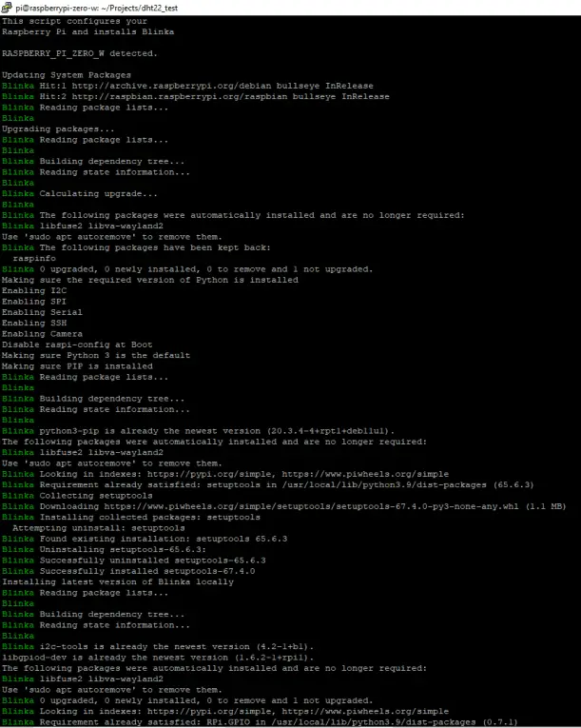Click the 'Upgrading packages...' line
The width and height of the screenshot is (581, 728).
58,129
